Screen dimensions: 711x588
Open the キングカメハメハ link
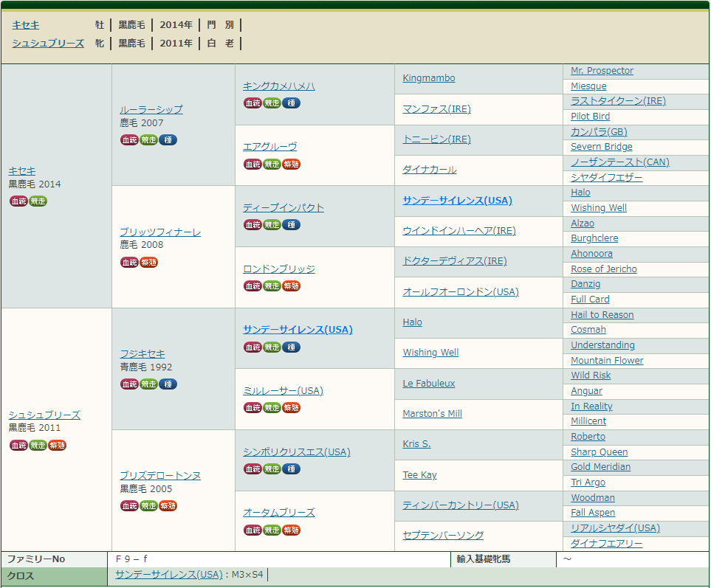(279, 86)
